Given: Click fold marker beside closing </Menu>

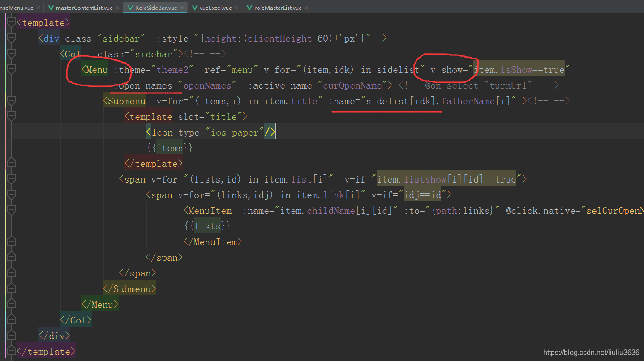Looking at the screenshot, I should (x=12, y=305).
